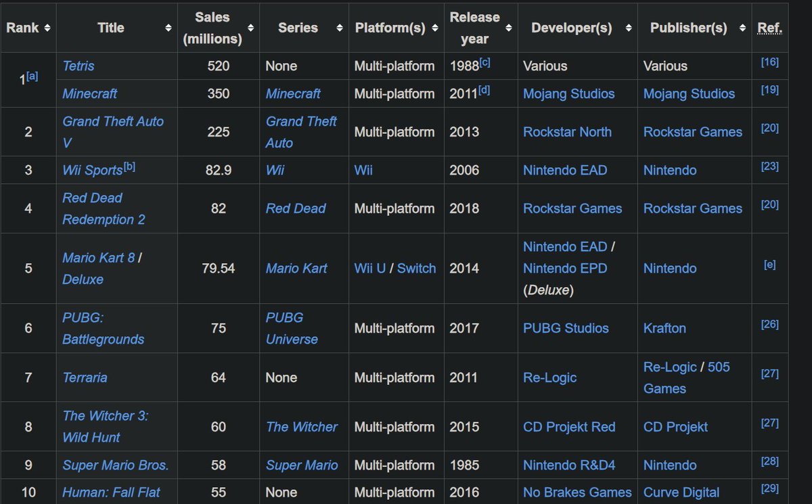Open Mojang Studios developer link
This screenshot has height=504, width=812.
569,93
